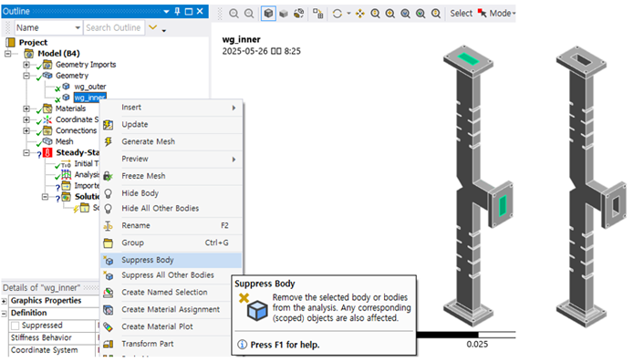Expand the Geometry Imports node
The image size is (644, 362).
point(26,65)
